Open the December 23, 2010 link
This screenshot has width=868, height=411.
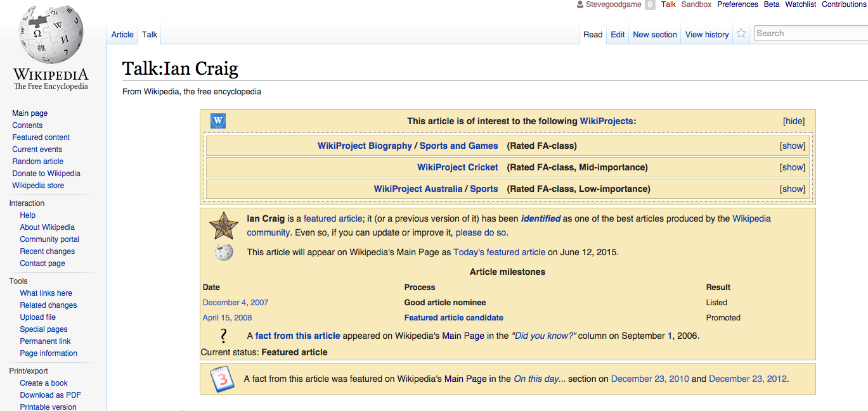(x=650, y=379)
